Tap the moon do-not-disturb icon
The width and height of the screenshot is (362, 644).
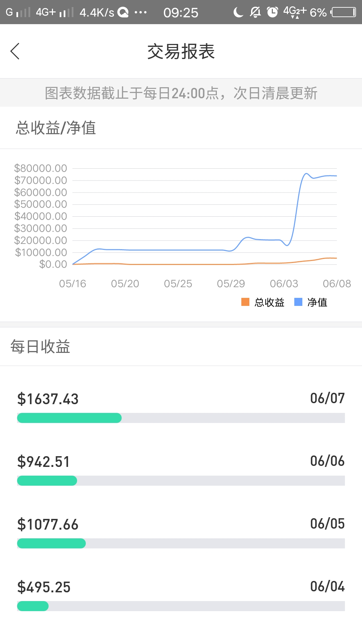coord(238,12)
